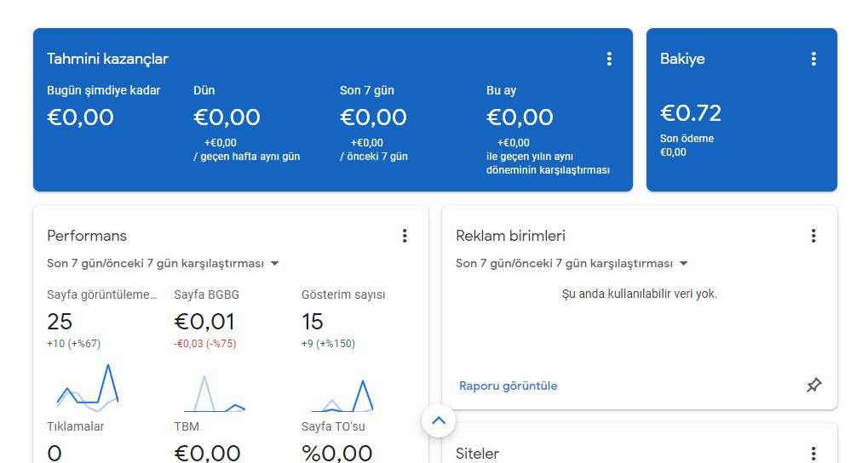Viewport: 868px width, 463px height.
Task: Open the Siteler card three-dot menu
Action: coord(813,454)
